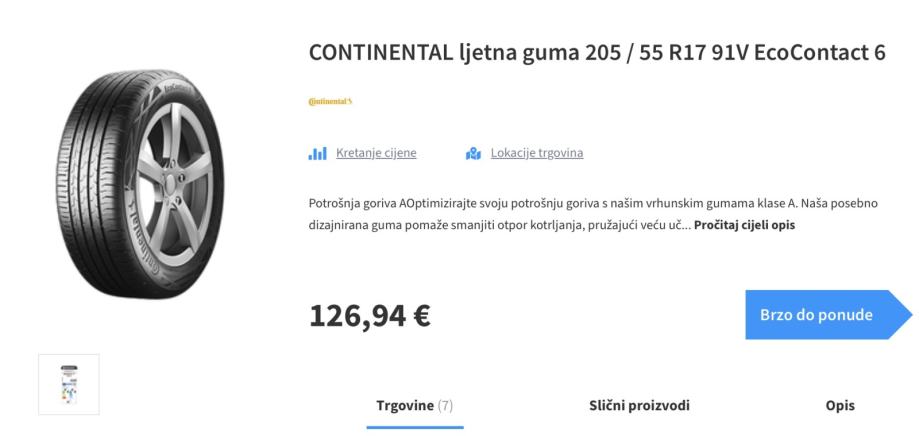Image resolution: width=919 pixels, height=436 pixels.
Task: Click the CONTINENTAL word in the title
Action: (x=381, y=53)
